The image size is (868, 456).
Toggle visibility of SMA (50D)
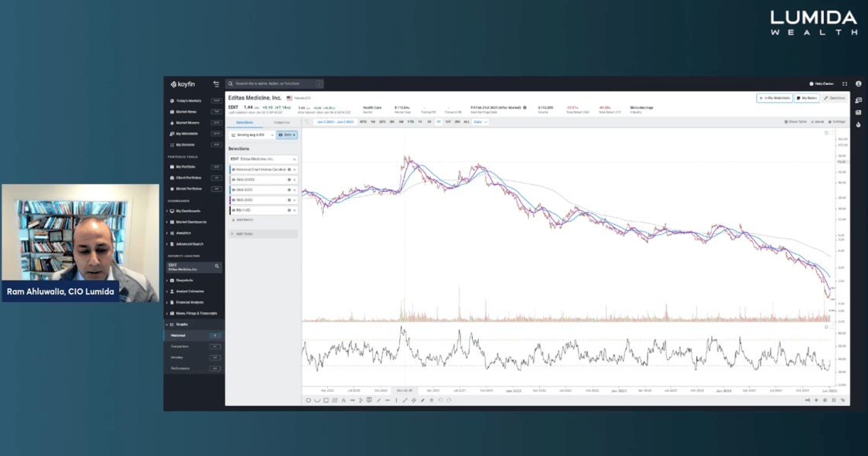tap(234, 189)
